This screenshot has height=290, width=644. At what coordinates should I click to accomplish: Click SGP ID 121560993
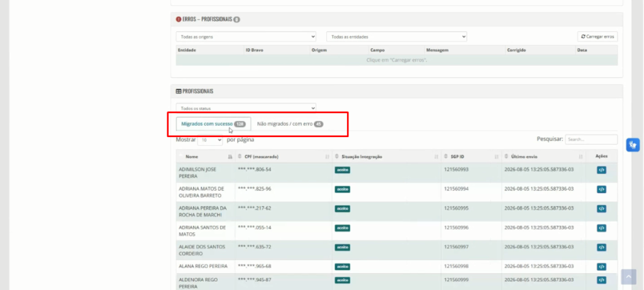pyautogui.click(x=456, y=169)
